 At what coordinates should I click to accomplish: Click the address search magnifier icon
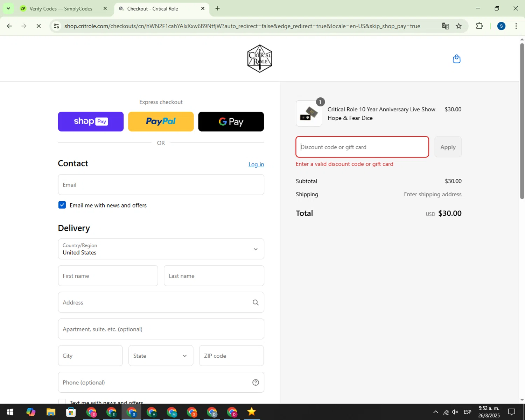tap(255, 302)
